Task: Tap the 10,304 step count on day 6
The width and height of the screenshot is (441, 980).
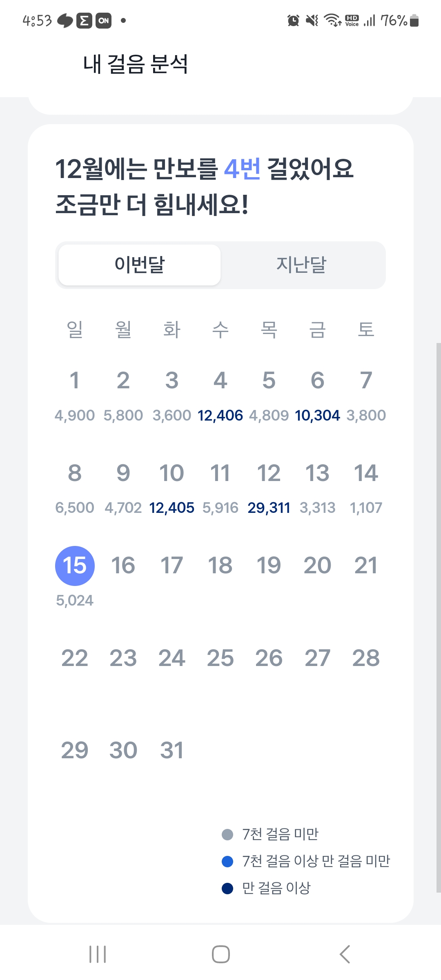Action: [x=317, y=416]
